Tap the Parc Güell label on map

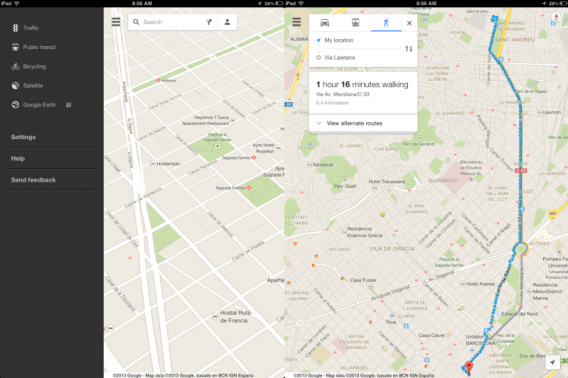tap(344, 186)
